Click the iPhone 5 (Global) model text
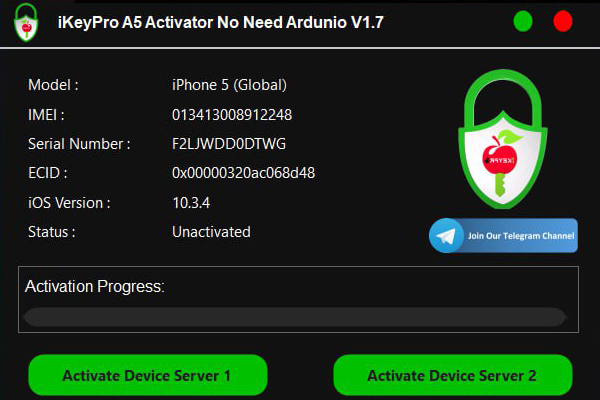 click(229, 85)
